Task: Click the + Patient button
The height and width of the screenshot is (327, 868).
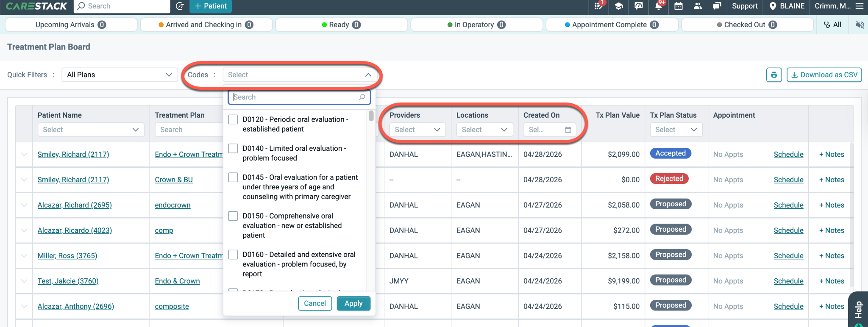Action: (211, 6)
